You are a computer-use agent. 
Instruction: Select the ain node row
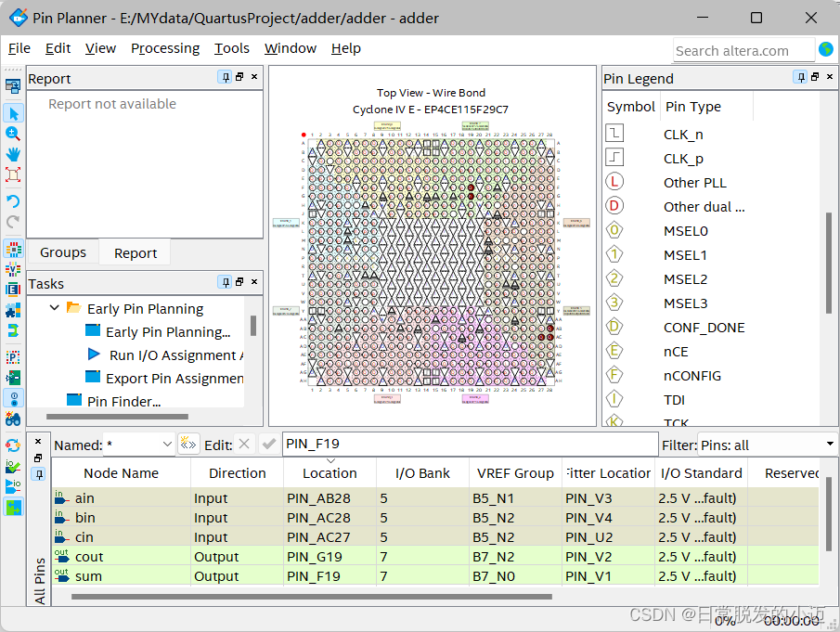(x=435, y=498)
